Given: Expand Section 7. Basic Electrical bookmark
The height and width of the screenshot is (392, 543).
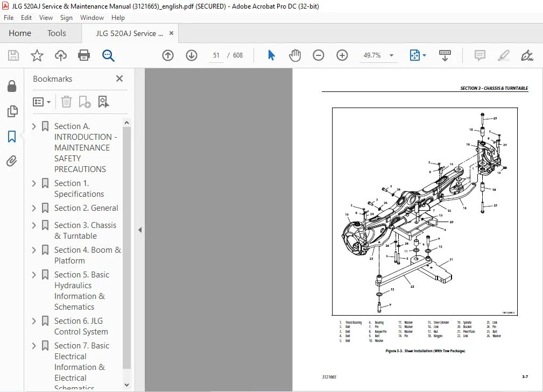Looking at the screenshot, I should 34,346.
